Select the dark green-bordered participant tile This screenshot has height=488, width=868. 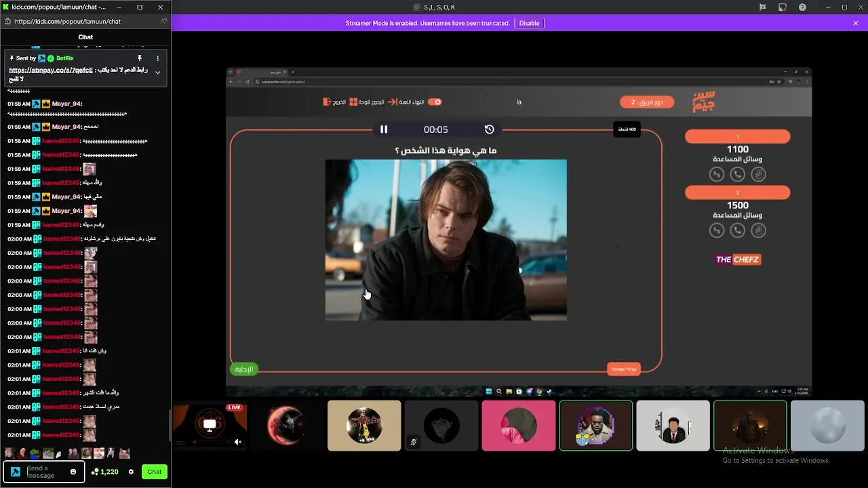pyautogui.click(x=750, y=426)
